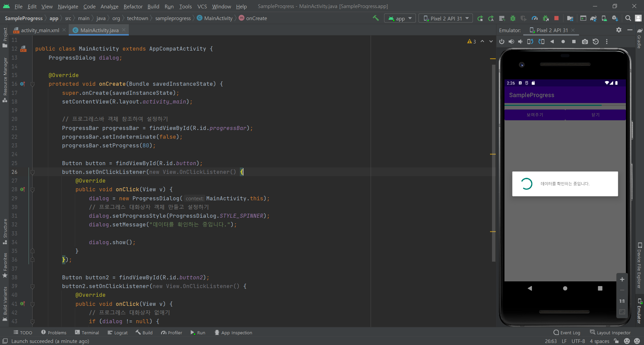This screenshot has height=345, width=644.
Task: Open the Navigate menu
Action: coord(68,6)
